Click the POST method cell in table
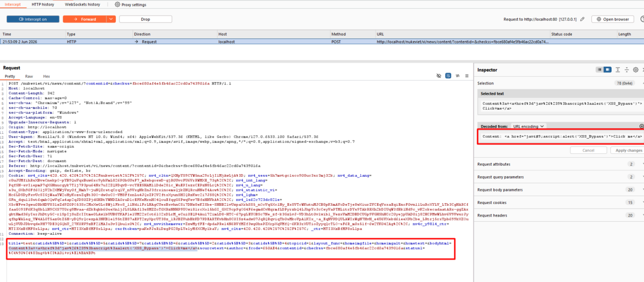Viewport: 644px width, 282px height. coord(336,42)
